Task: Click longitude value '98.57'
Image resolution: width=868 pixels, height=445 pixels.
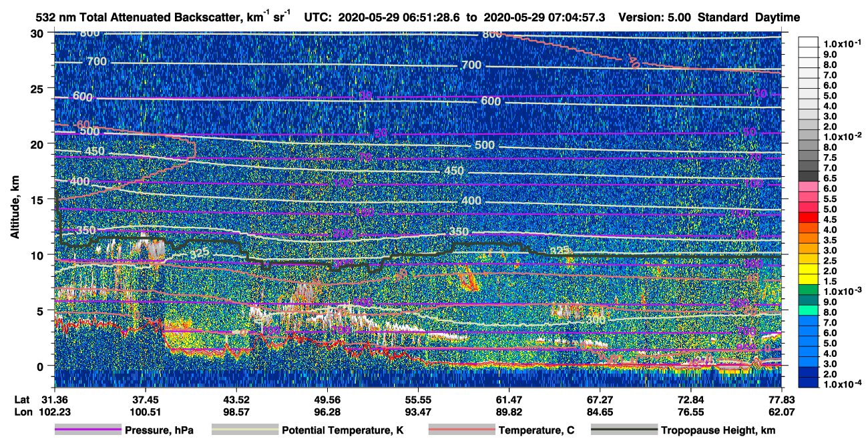Action: point(236,411)
